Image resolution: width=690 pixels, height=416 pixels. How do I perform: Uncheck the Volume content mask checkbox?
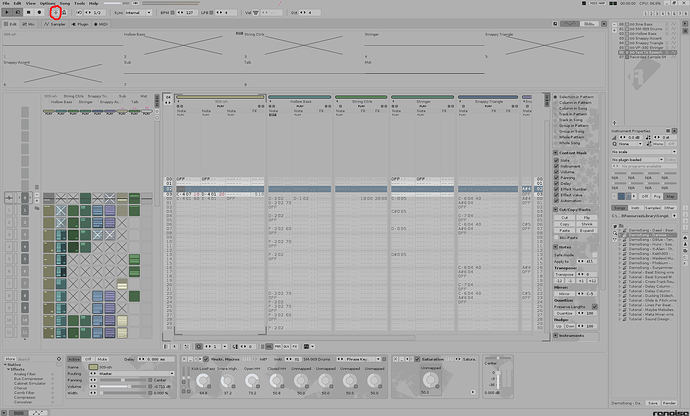tap(556, 172)
